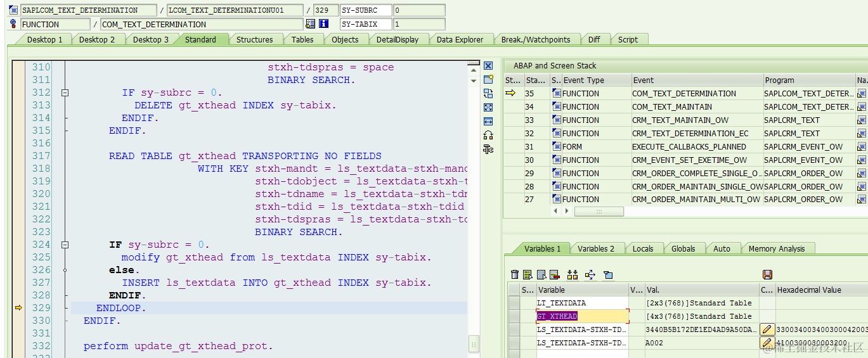Switch to the Desktop 2 tab

[x=97, y=39]
